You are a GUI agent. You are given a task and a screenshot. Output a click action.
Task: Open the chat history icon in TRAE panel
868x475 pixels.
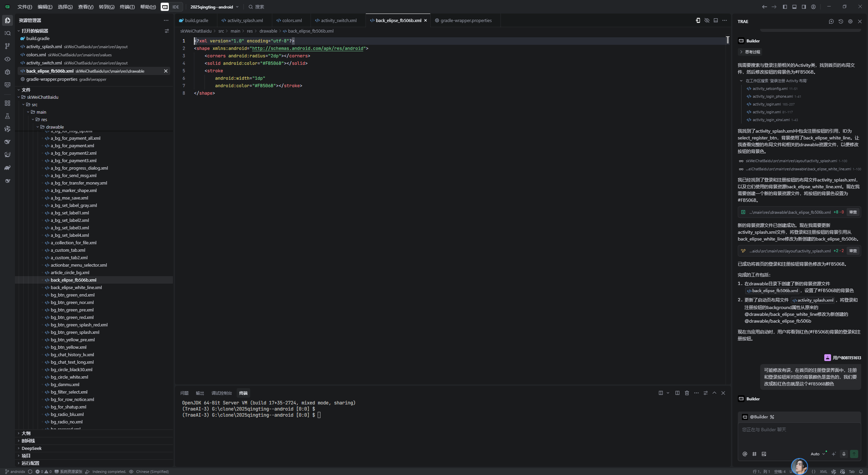(841, 21)
